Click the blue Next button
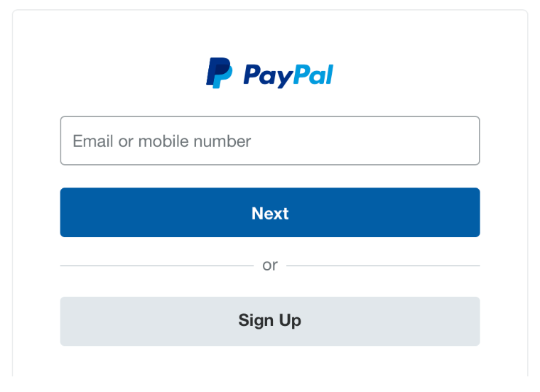Viewport: 540px width, 392px height. click(270, 212)
